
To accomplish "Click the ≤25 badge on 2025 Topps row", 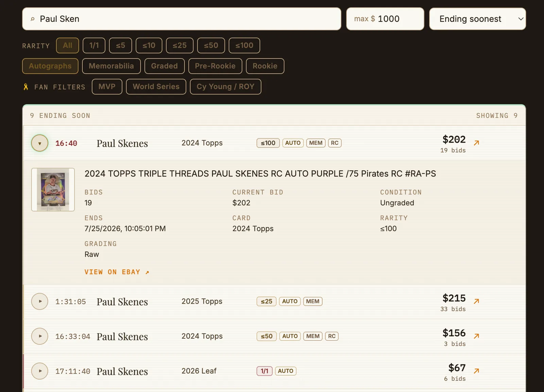I will [267, 301].
